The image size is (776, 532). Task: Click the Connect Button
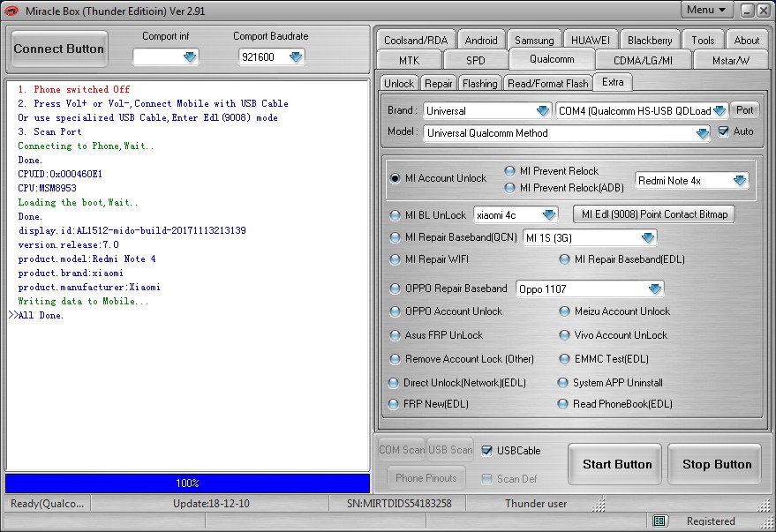click(59, 49)
